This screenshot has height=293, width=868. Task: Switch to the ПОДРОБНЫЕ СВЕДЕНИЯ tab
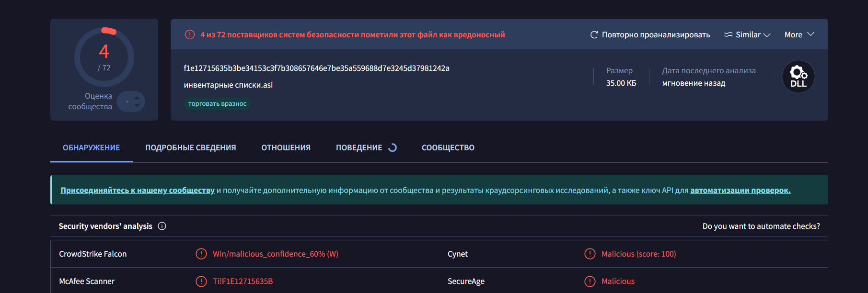click(x=190, y=147)
